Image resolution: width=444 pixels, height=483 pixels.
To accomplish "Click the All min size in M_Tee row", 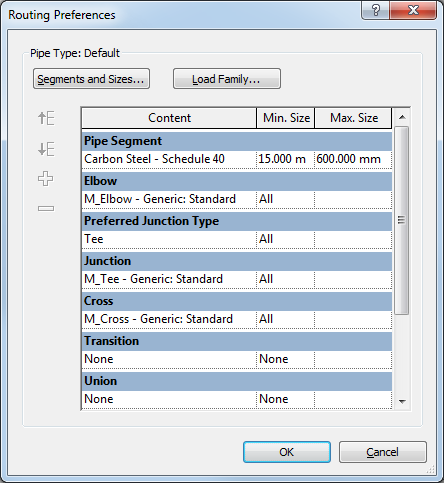I will coord(286,279).
